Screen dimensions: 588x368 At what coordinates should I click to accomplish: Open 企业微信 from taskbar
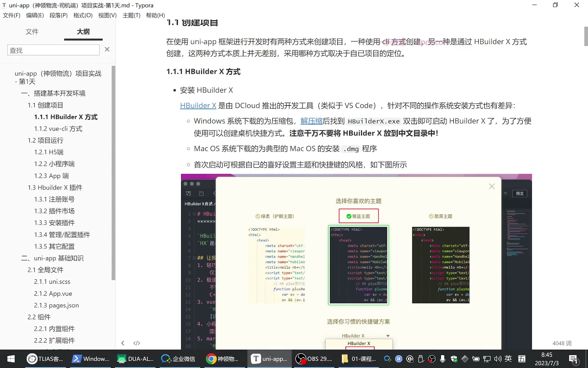pos(179,359)
